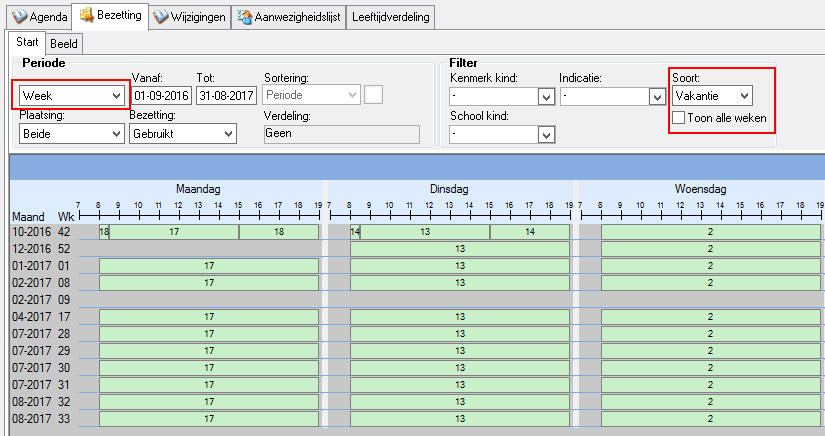The image size is (825, 436).
Task: Enable the Toon alle weken checkbox
Action: click(x=679, y=118)
